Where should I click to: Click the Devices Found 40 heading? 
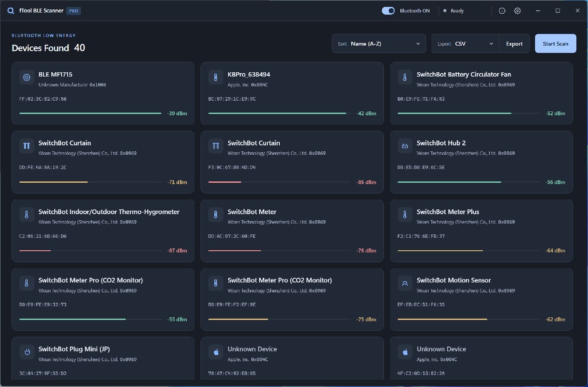[x=48, y=48]
